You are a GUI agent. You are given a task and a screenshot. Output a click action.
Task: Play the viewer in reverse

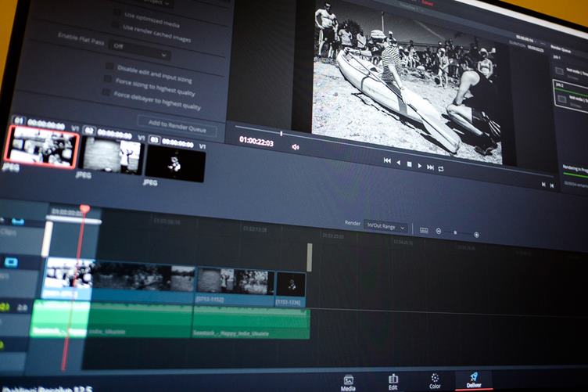coord(398,163)
